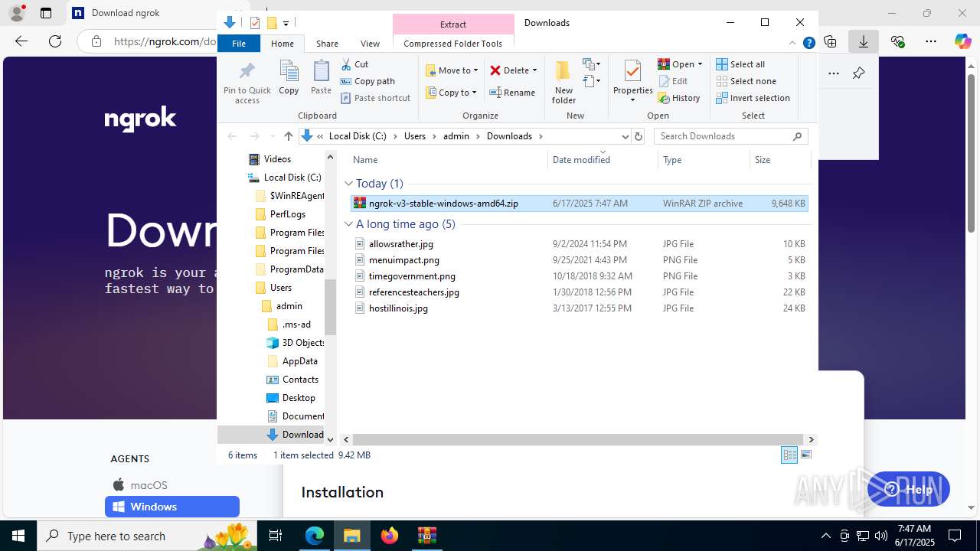Select referencesteachers.jpg file

coord(579,292)
